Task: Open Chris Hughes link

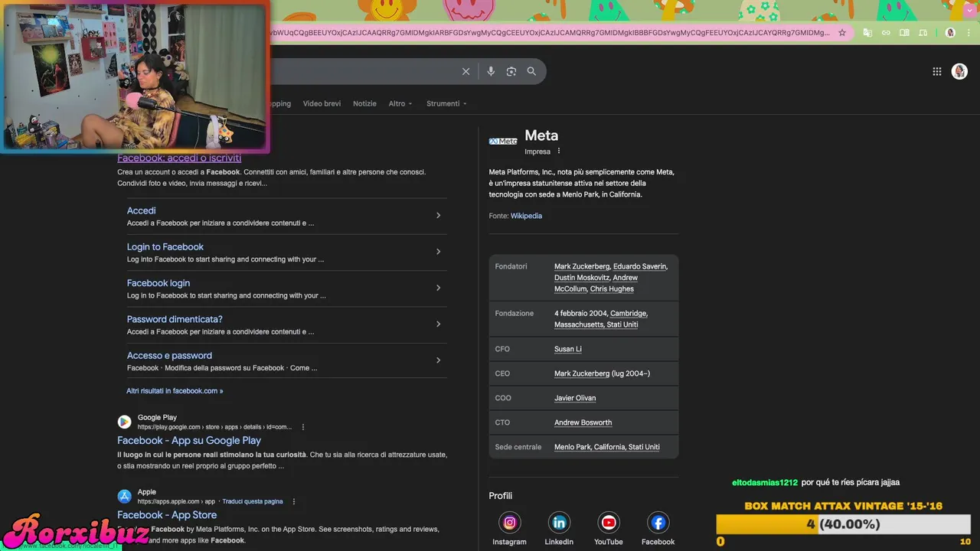Action: (x=612, y=289)
